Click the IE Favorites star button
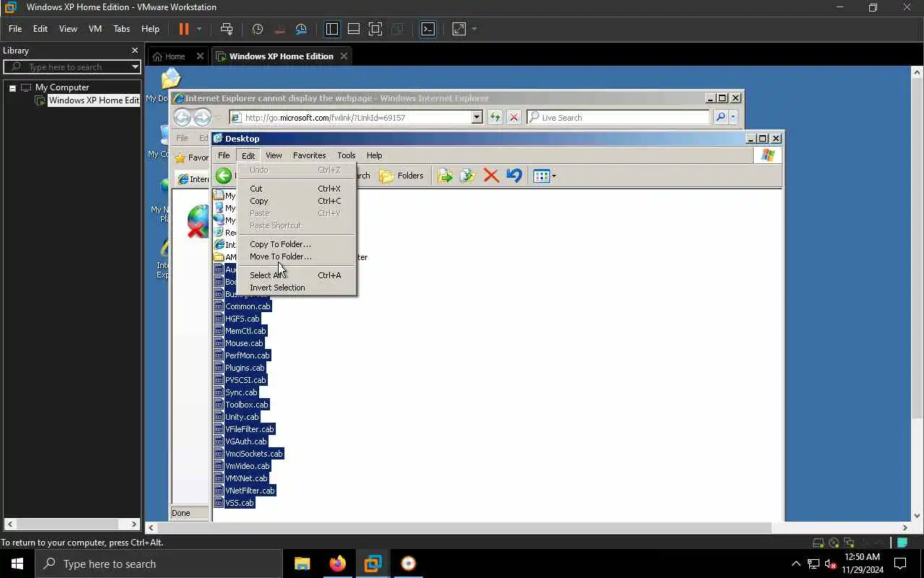 (181, 158)
